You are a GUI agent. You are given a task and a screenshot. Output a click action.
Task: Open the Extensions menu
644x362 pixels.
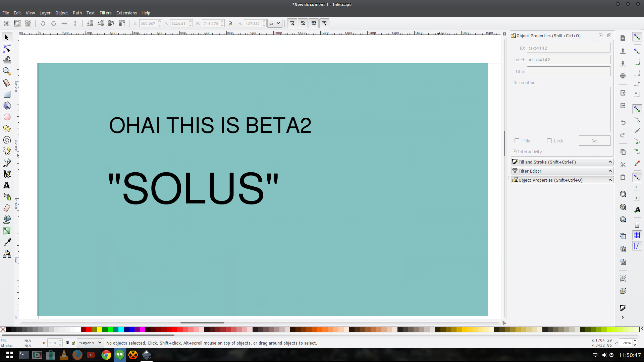[x=126, y=13]
